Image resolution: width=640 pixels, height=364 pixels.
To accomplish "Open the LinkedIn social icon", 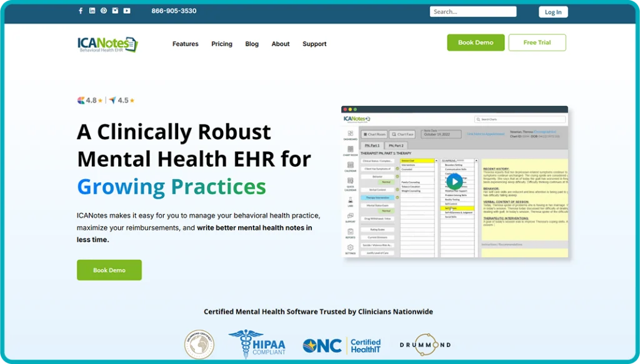I will [92, 11].
